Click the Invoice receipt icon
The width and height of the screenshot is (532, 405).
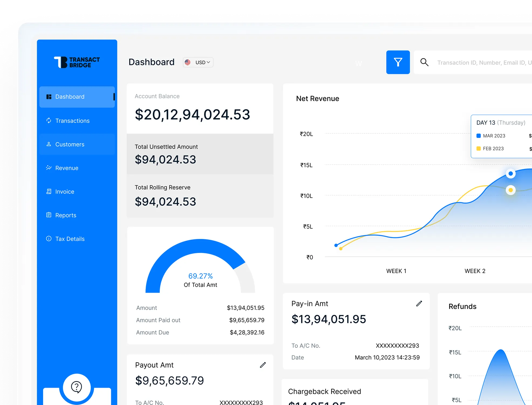[49, 191]
